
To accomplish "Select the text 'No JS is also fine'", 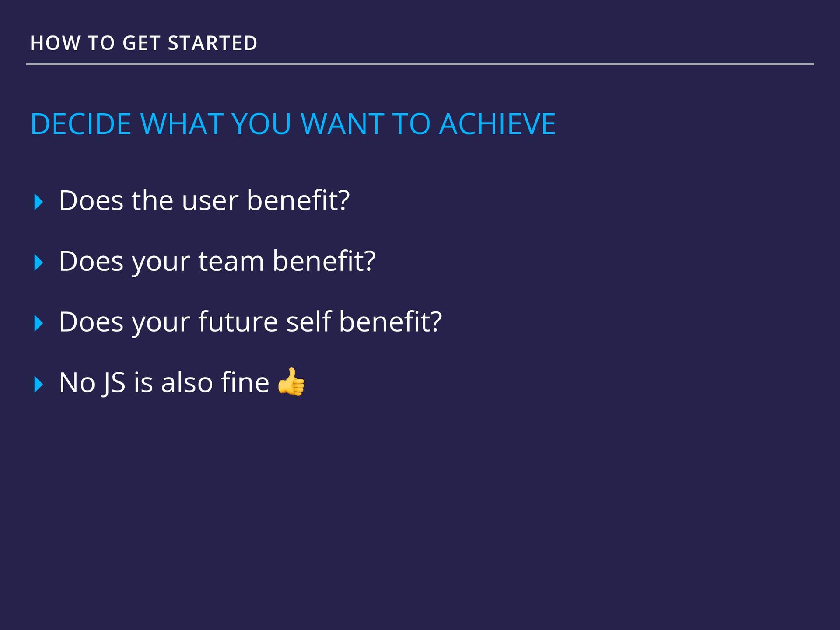I will [164, 383].
